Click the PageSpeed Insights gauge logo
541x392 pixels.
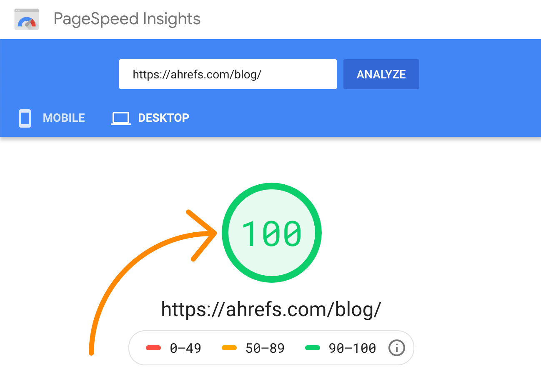[26, 19]
